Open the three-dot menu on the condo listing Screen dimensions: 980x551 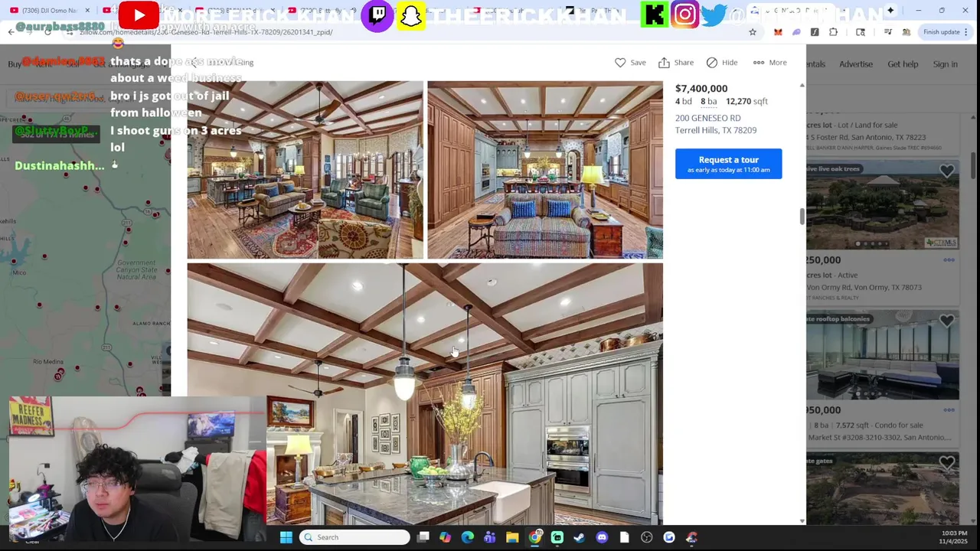click(949, 410)
